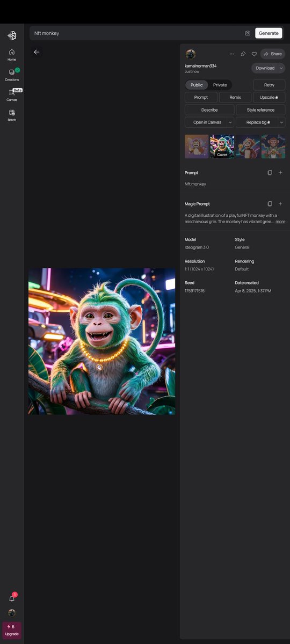Click the user avatar in details panel

(x=190, y=54)
